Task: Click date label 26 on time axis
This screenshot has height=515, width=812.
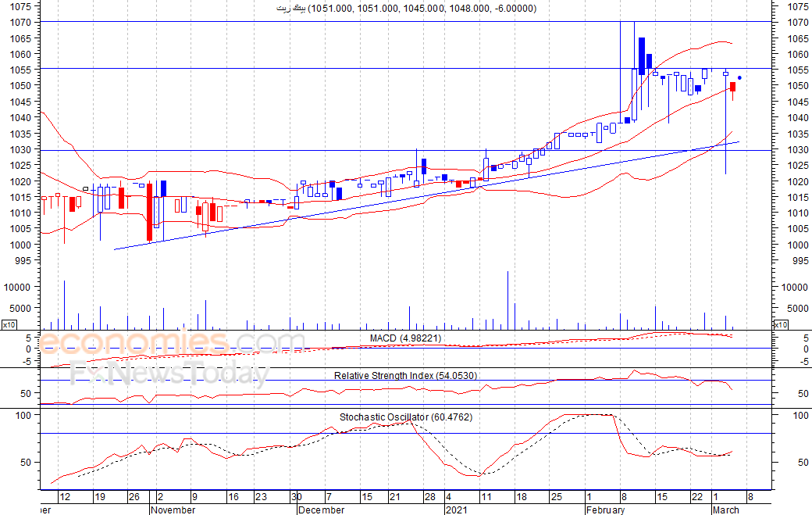Action: (x=134, y=497)
